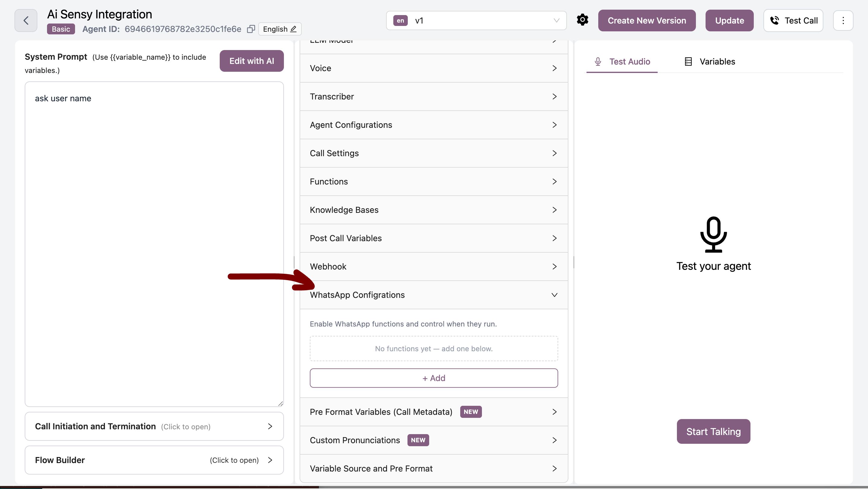Click the back navigation arrow
Screen dimensions: 868x489
pos(26,21)
